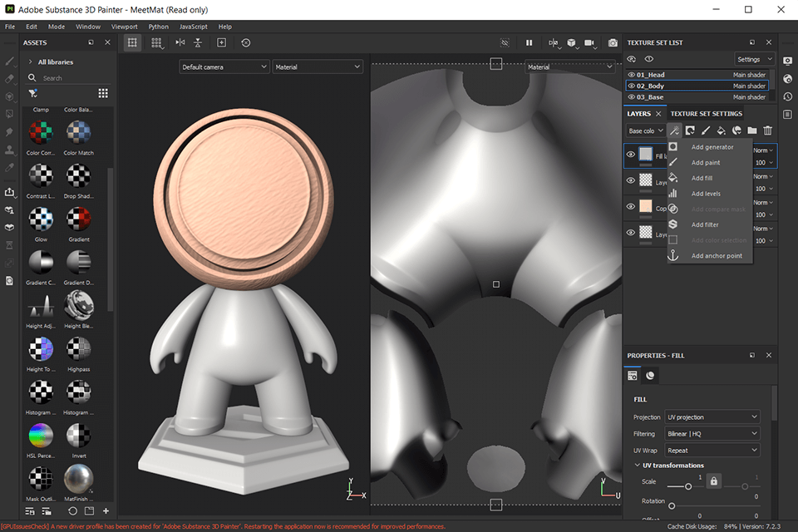Image resolution: width=798 pixels, height=532 pixels.
Task: Click the delete layer trash icon
Action: tap(767, 131)
